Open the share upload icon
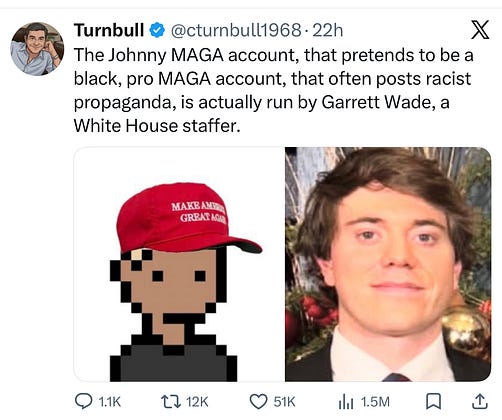502x420 pixels. 479,401
